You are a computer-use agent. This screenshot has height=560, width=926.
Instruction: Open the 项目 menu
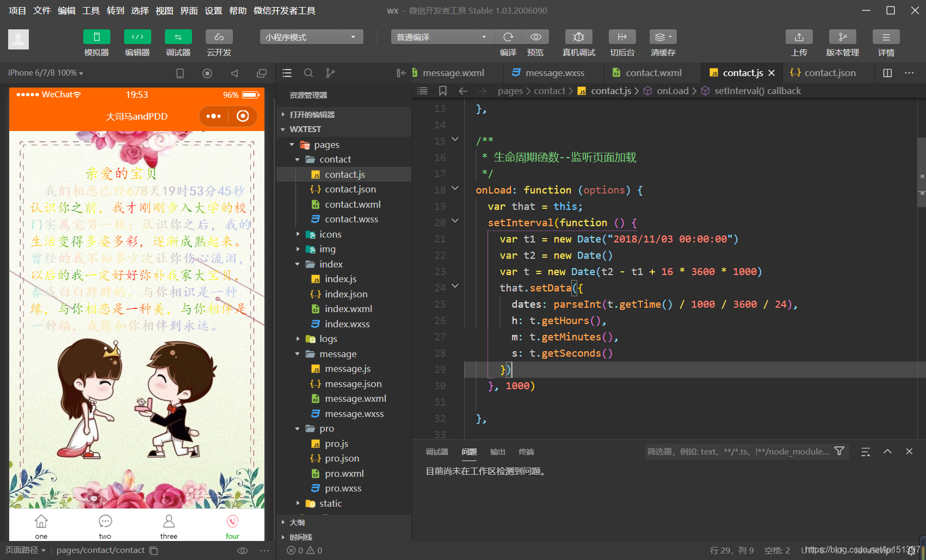(x=17, y=10)
